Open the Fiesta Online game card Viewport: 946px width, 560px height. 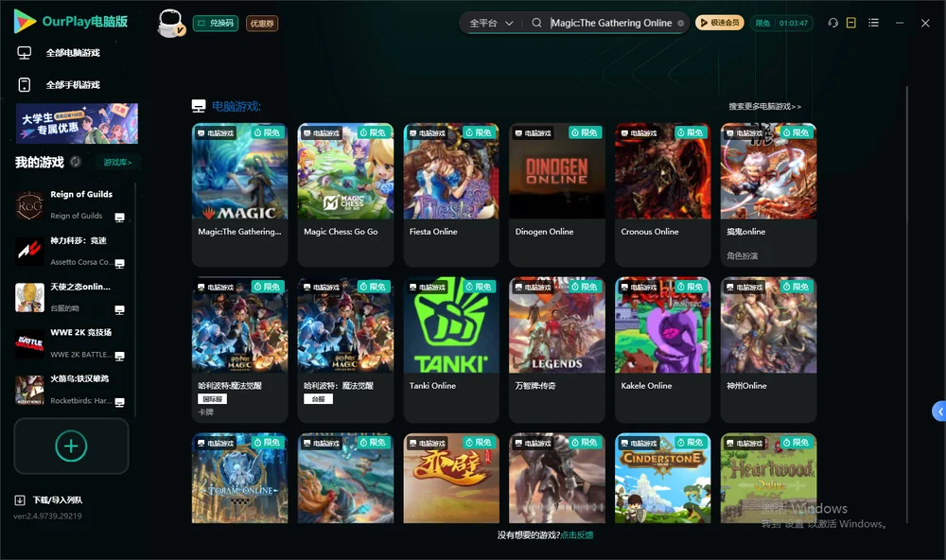[451, 194]
